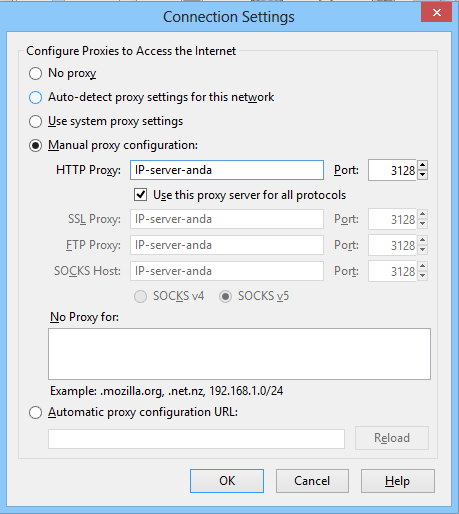Screen dimensions: 459x514
Task: Click the SSL Proxy address field
Action: pos(227,219)
